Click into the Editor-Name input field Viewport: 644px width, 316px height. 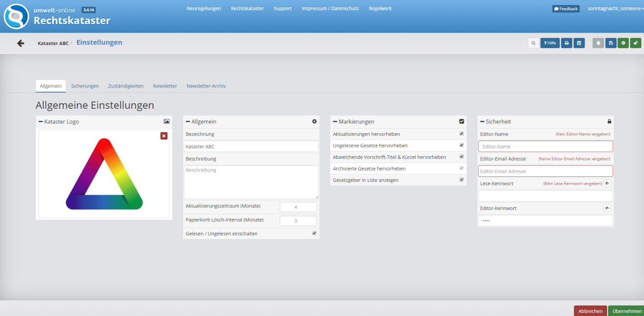click(x=545, y=146)
